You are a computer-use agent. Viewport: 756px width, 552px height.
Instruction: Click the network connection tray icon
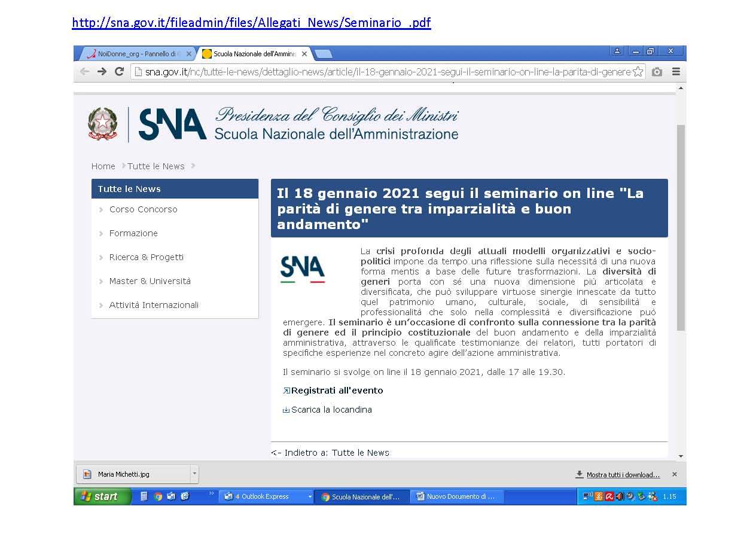pyautogui.click(x=587, y=496)
